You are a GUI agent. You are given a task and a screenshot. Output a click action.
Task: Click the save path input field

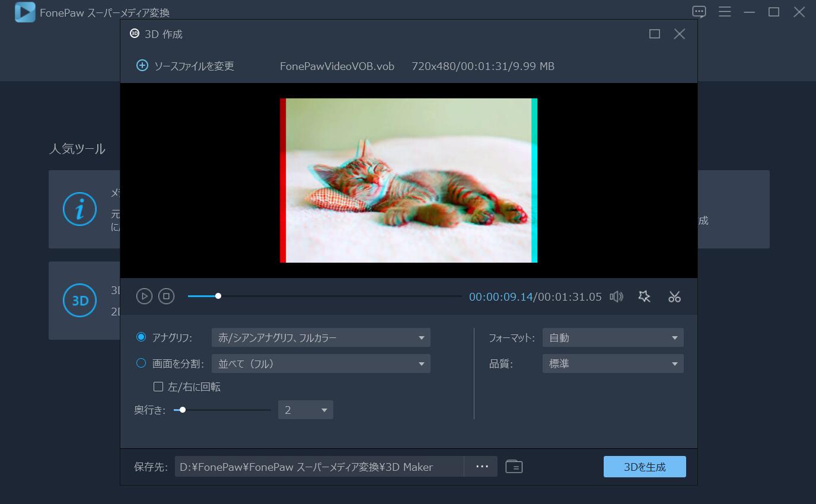tap(319, 467)
